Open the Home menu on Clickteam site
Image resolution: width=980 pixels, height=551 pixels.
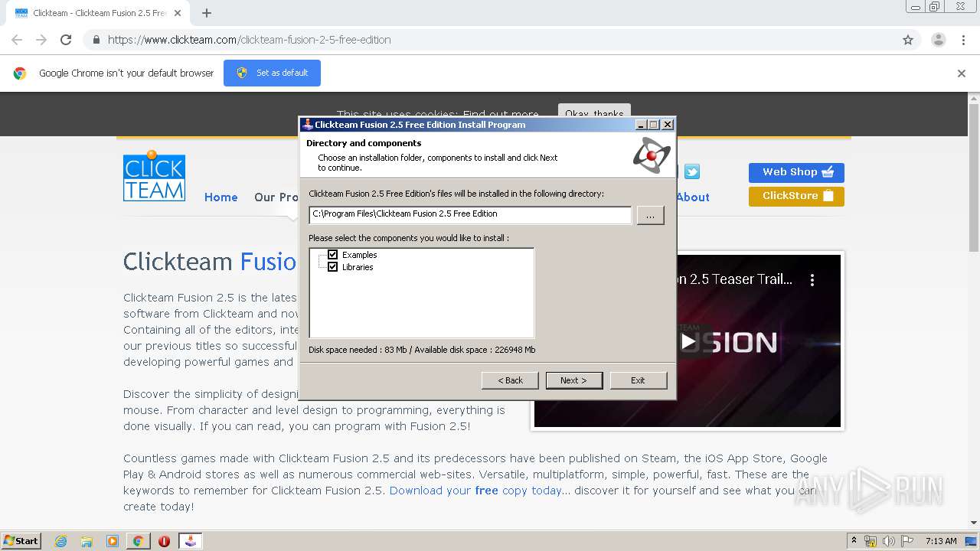220,197
